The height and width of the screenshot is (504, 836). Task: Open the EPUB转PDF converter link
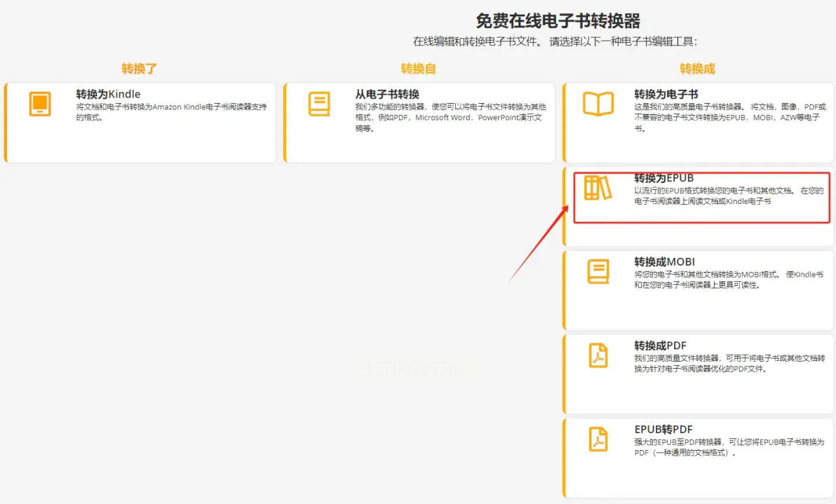663,429
